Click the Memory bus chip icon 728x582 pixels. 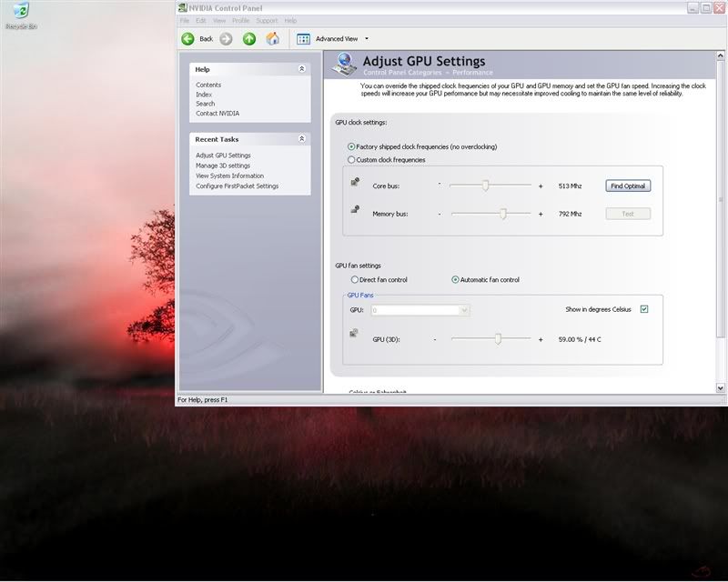click(355, 211)
